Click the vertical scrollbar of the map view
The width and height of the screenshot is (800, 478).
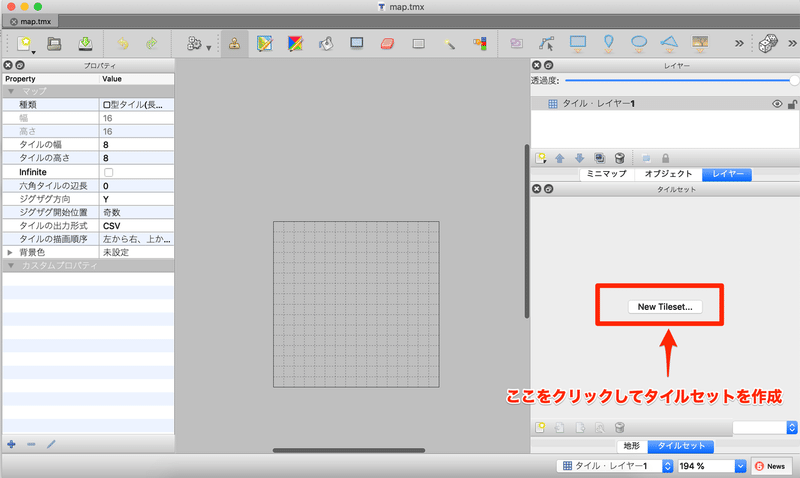point(527,231)
